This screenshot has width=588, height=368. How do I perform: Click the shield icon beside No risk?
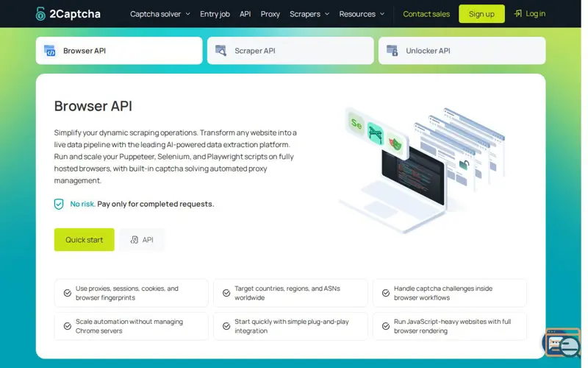(x=59, y=204)
